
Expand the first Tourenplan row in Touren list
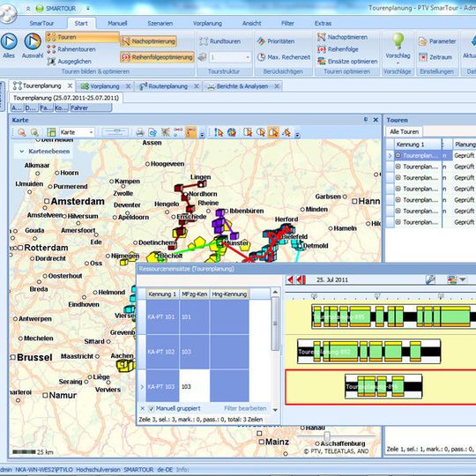tap(398, 155)
